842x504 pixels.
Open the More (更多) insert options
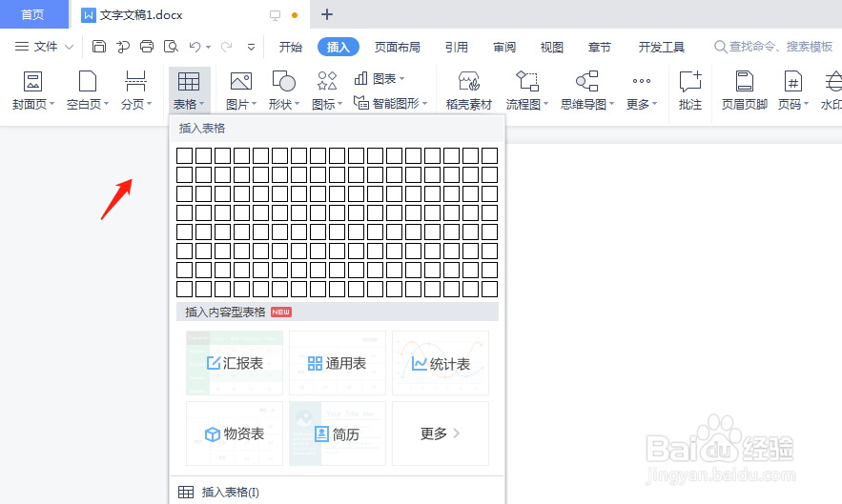[641, 91]
